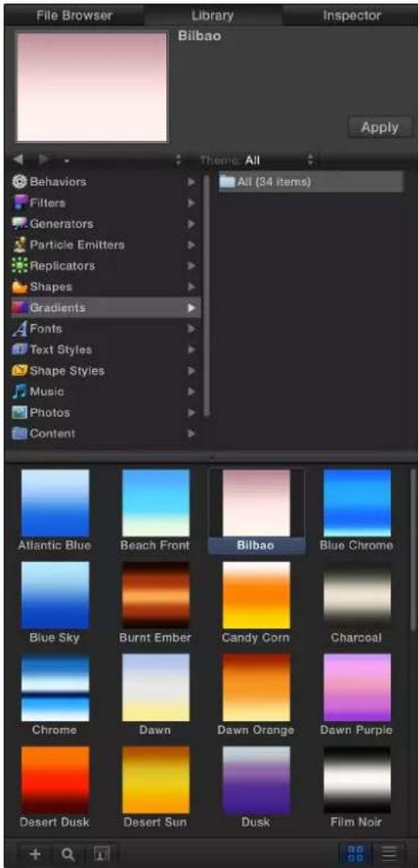Expand Gradients with its arrow
Image resolution: width=418 pixels, height=868 pixels.
tap(191, 308)
